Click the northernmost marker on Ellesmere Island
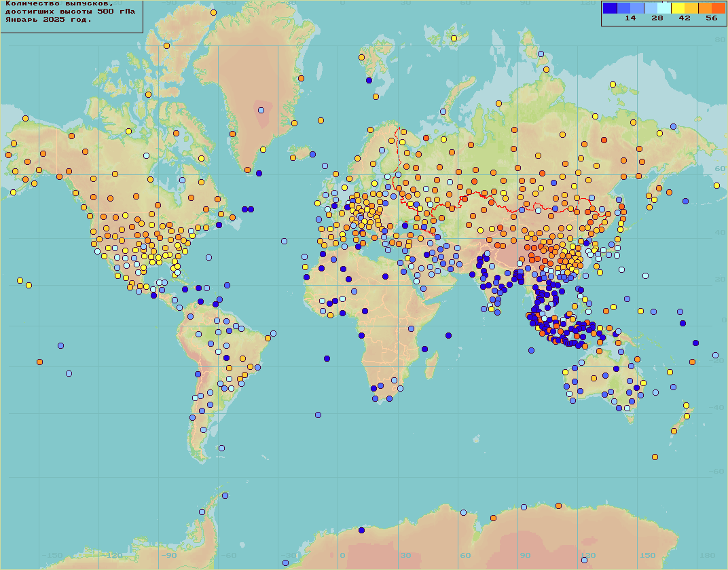 click(x=214, y=13)
